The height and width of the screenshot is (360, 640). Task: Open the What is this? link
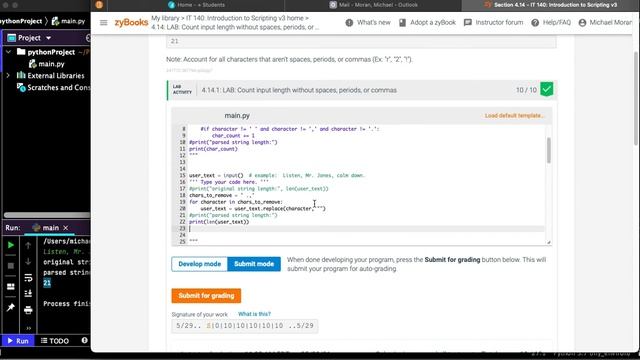click(254, 314)
